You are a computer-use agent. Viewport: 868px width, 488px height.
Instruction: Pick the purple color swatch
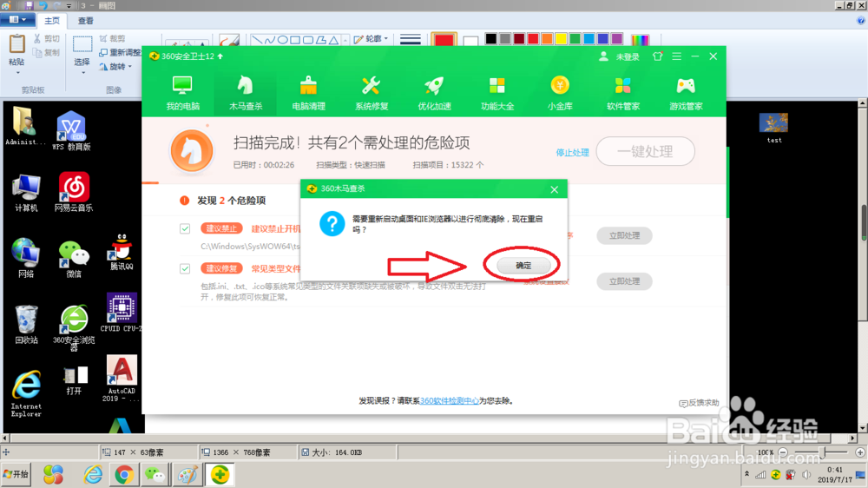(x=616, y=38)
